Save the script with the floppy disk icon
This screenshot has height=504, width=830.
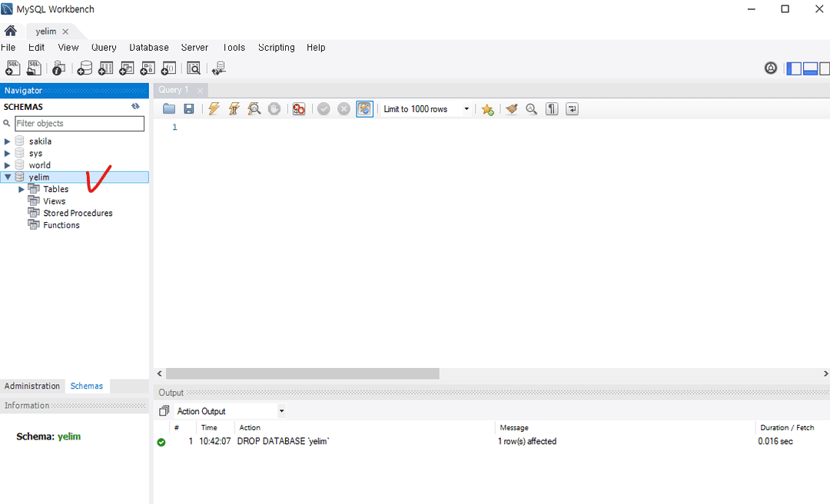coord(189,109)
